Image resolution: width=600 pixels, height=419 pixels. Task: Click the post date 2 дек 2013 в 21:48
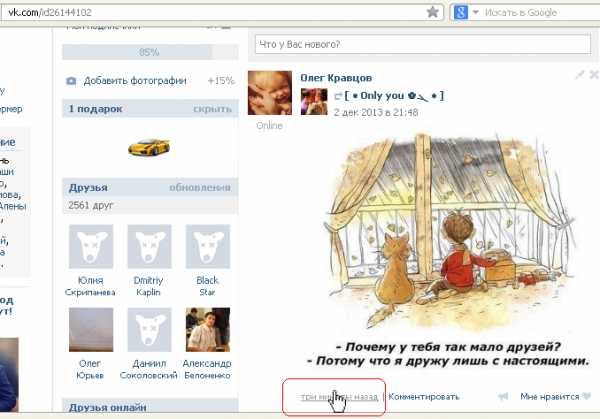[376, 112]
